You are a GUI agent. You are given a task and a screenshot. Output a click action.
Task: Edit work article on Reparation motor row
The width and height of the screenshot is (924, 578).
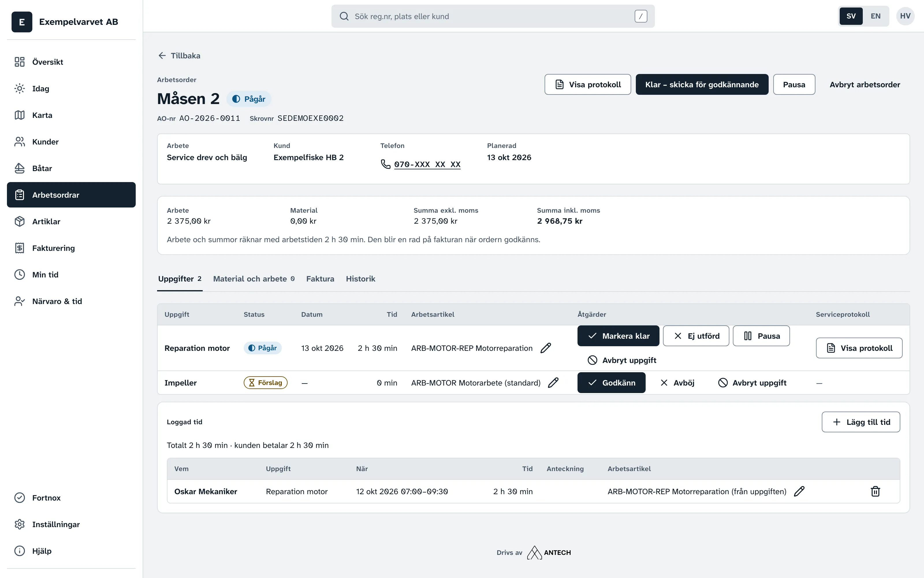pyautogui.click(x=546, y=348)
